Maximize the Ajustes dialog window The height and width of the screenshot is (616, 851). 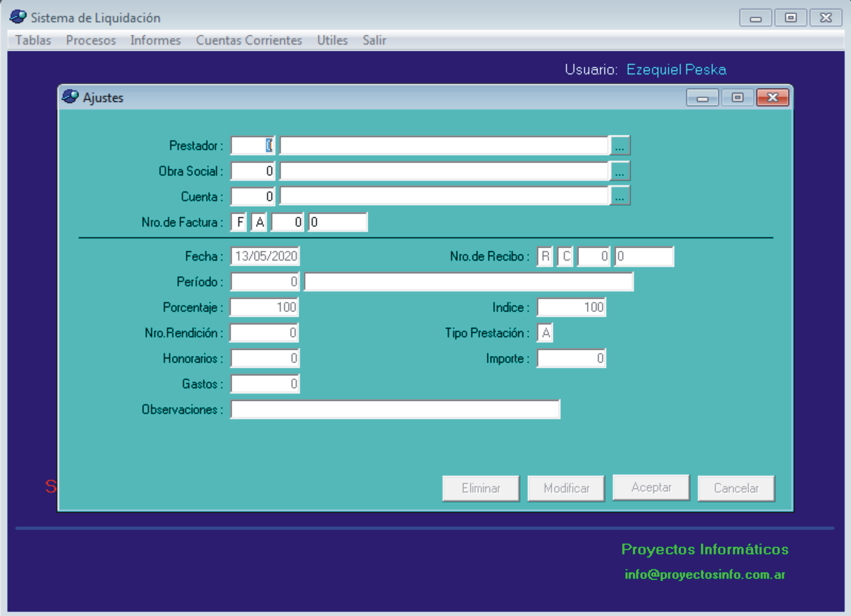(x=737, y=98)
